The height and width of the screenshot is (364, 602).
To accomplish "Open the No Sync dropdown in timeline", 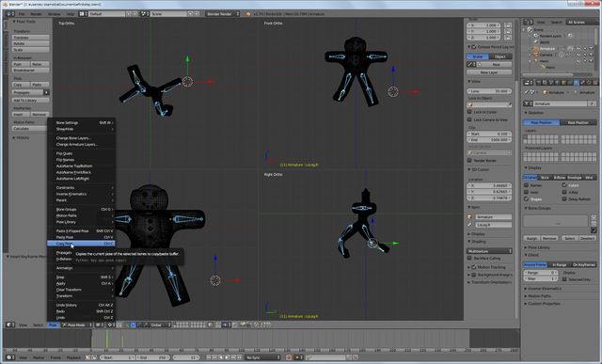I will pos(262,357).
